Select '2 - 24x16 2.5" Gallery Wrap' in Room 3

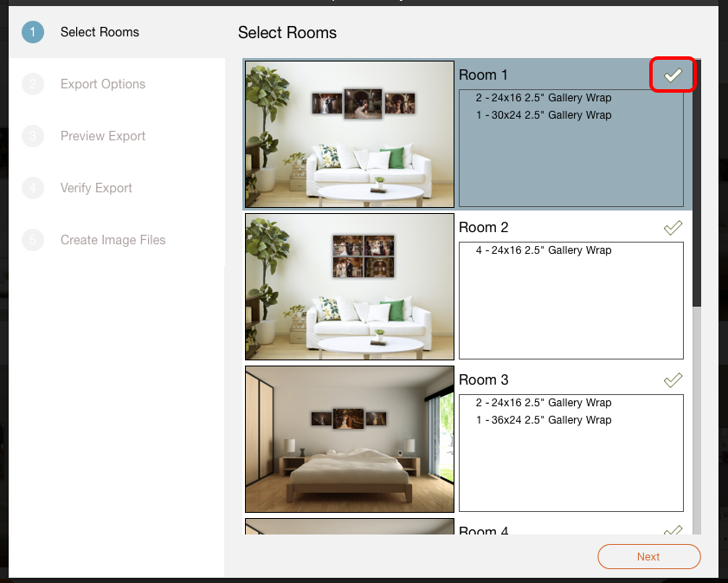coord(544,402)
